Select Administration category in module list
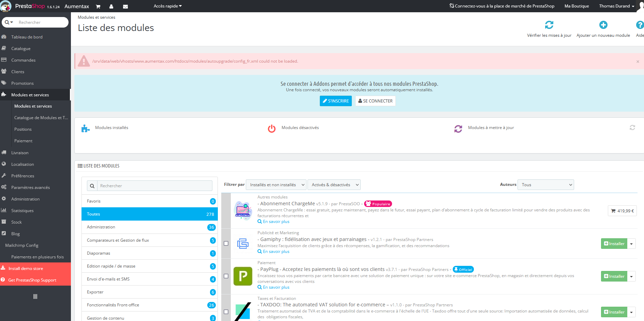Viewport: 644px width, 321px height. point(150,227)
